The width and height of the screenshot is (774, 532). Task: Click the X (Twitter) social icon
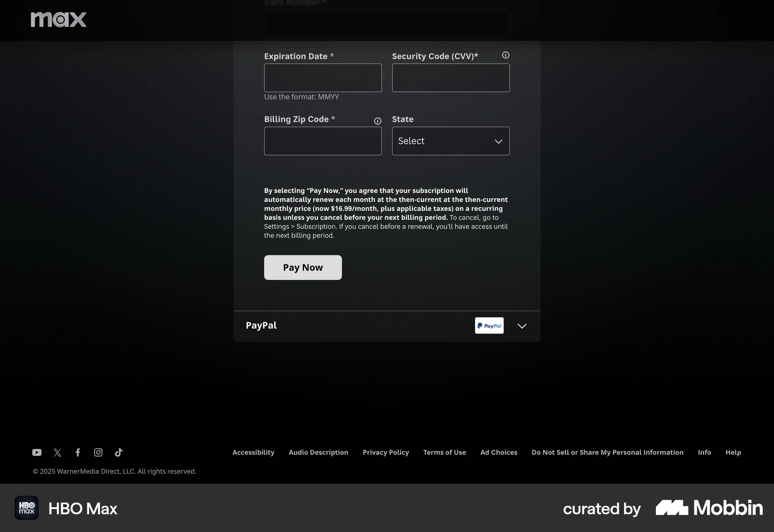pyautogui.click(x=58, y=453)
